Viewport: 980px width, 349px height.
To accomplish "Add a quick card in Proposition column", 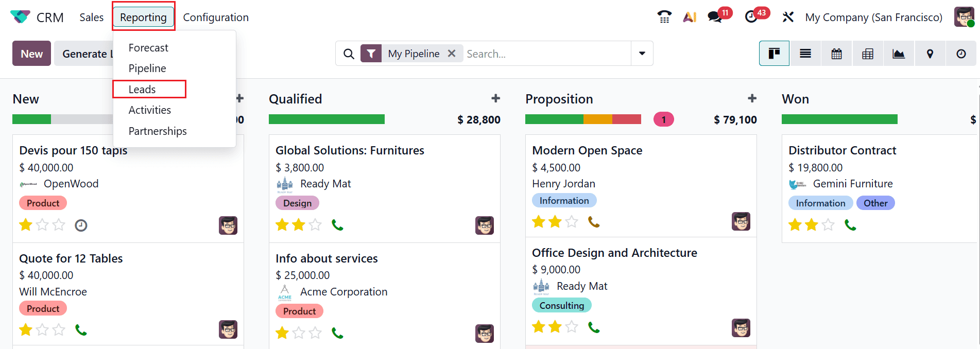I will 752,98.
